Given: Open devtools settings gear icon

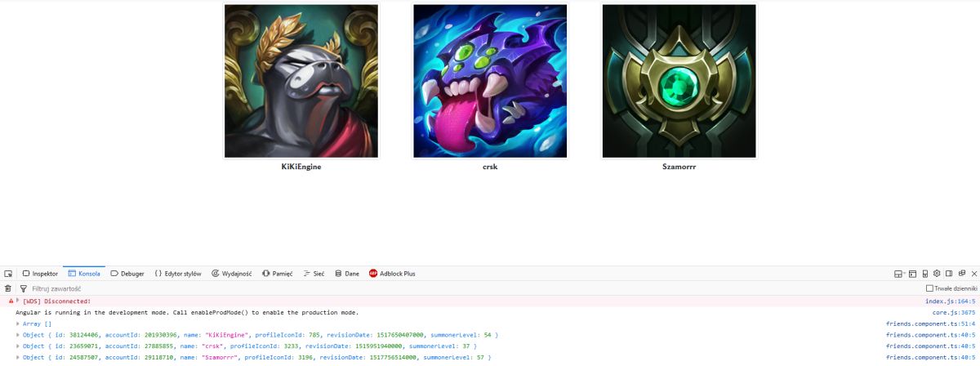Looking at the screenshot, I should pos(937,274).
